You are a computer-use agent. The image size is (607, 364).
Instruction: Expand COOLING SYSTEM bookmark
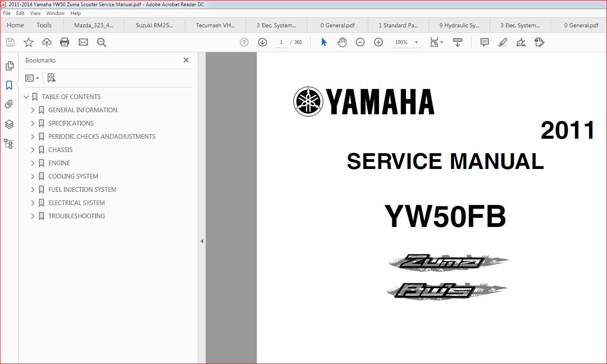(33, 176)
